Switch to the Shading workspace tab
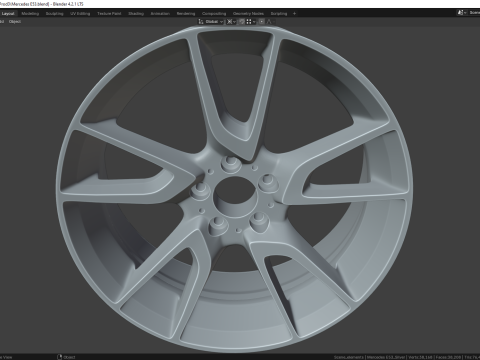 click(x=136, y=14)
